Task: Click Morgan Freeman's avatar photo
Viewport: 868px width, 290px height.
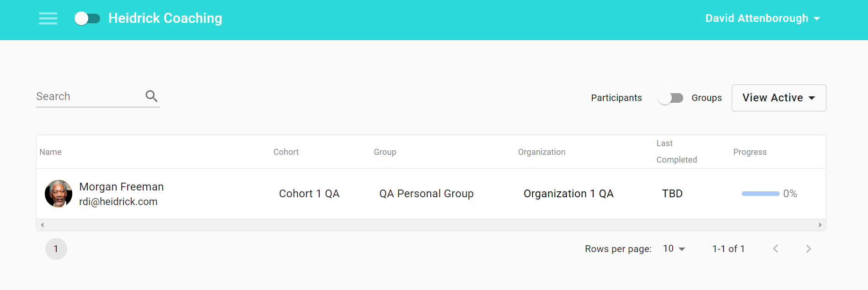Action: pyautogui.click(x=59, y=194)
